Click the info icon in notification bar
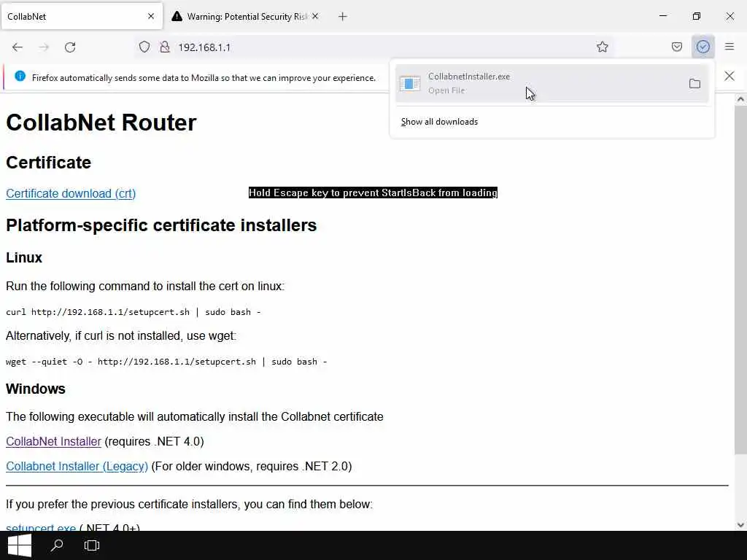Viewport: 747px width, 560px height. click(x=20, y=76)
